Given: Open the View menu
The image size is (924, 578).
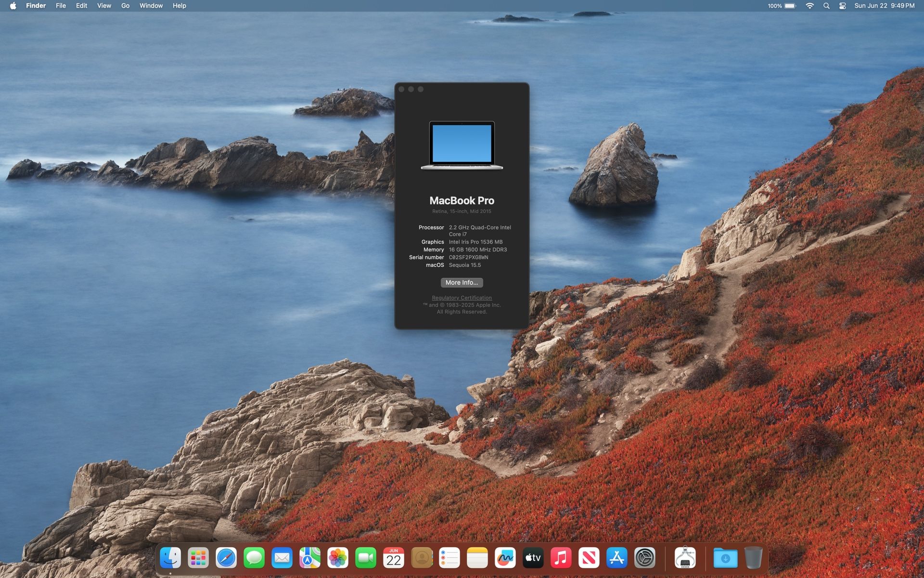Looking at the screenshot, I should [x=104, y=6].
